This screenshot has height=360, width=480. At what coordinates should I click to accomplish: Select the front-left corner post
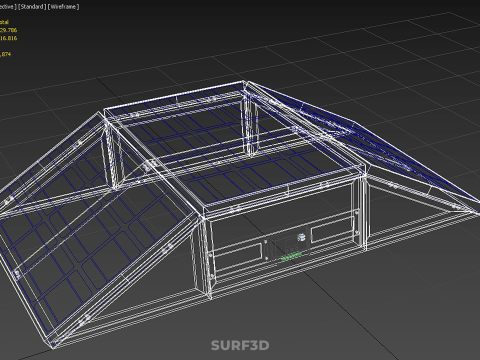click(x=204, y=258)
